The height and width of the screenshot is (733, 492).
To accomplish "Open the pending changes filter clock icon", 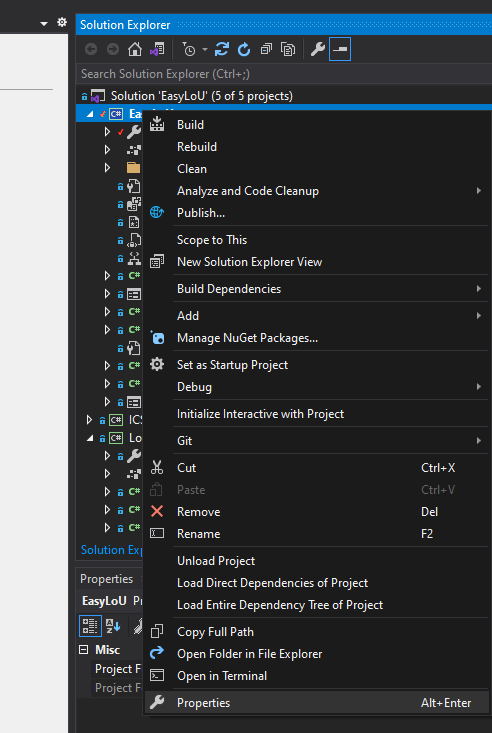I will (188, 49).
